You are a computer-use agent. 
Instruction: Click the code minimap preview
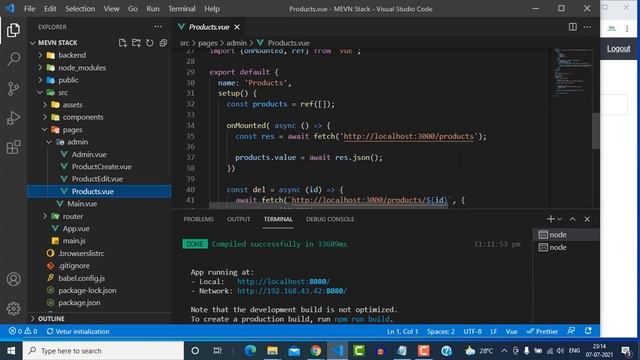(x=573, y=73)
